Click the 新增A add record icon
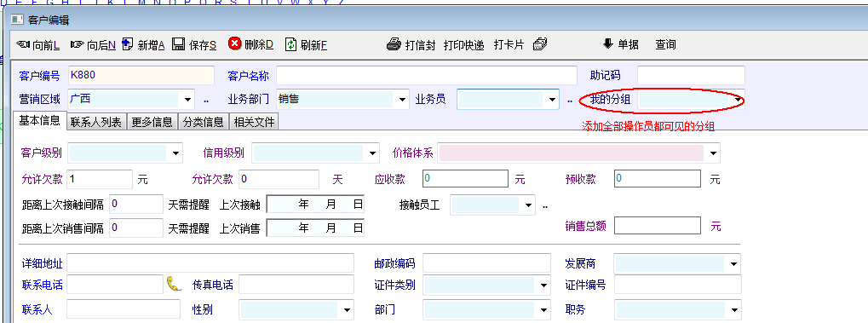The image size is (868, 323). pos(128,44)
